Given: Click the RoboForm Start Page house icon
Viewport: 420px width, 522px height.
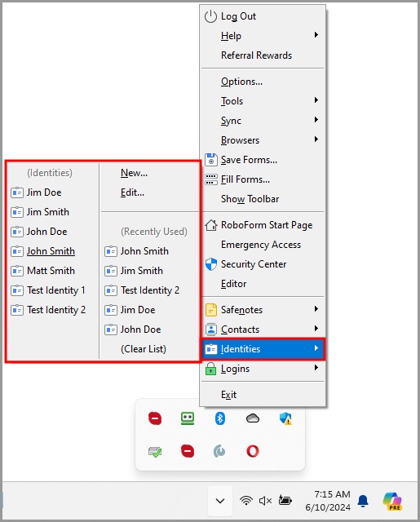Looking at the screenshot, I should [211, 225].
